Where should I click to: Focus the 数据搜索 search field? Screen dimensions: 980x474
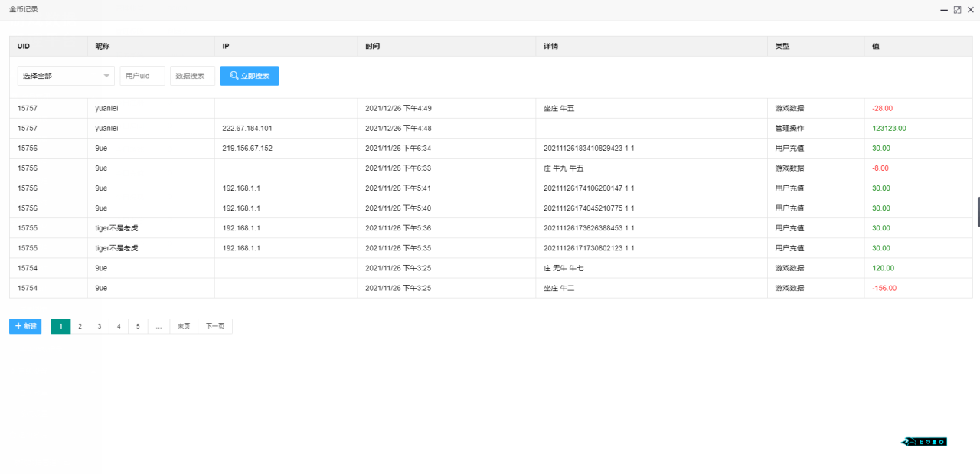pyautogui.click(x=192, y=76)
